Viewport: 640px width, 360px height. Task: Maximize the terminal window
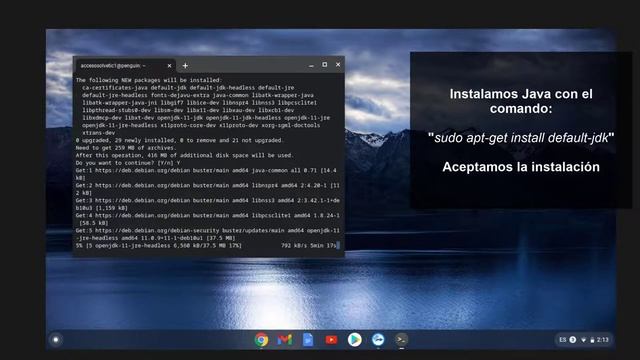click(x=324, y=64)
